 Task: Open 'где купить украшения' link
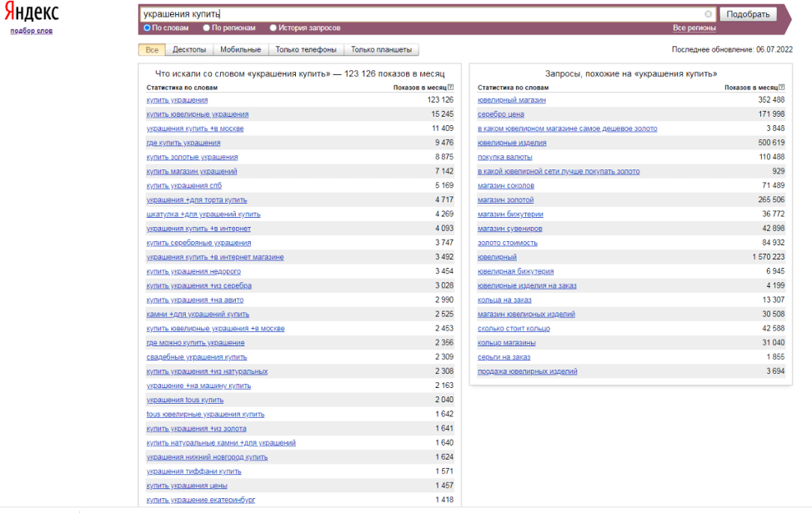(x=183, y=143)
